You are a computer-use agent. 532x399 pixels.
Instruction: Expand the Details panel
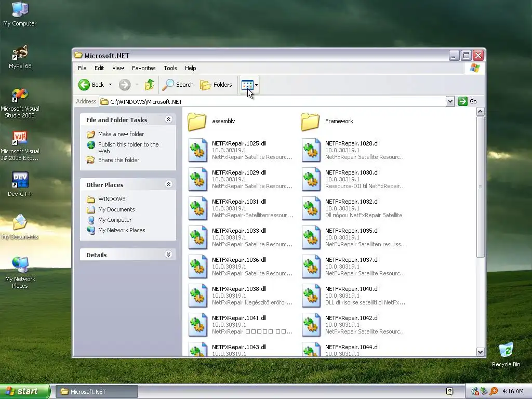click(x=168, y=255)
